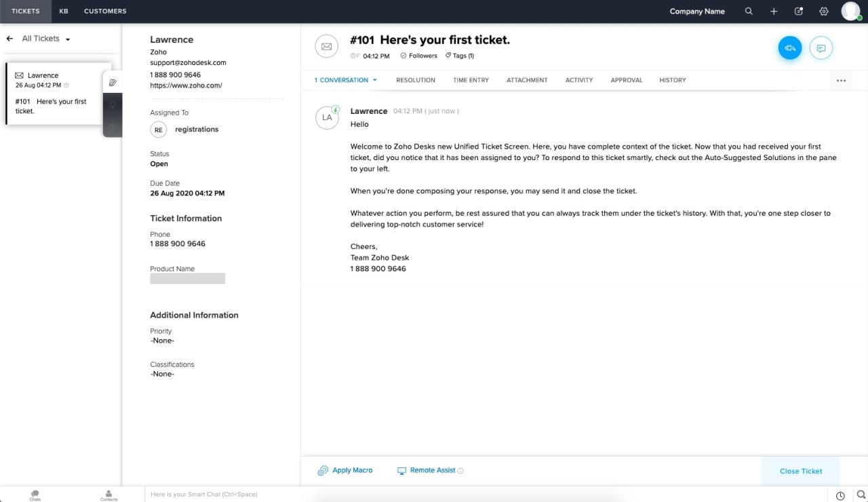Click Apply Macro

353,470
